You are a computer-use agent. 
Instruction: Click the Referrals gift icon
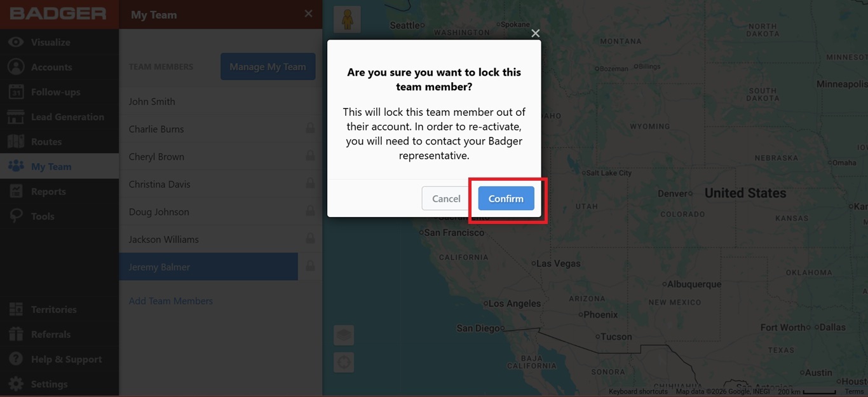tap(16, 334)
